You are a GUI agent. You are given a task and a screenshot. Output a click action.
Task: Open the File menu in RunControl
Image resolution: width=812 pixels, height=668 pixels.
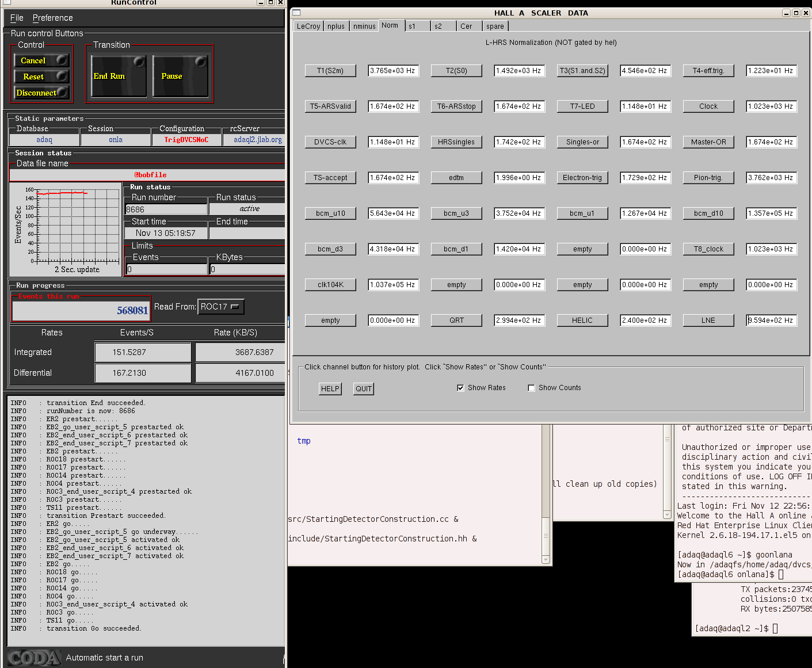17,18
